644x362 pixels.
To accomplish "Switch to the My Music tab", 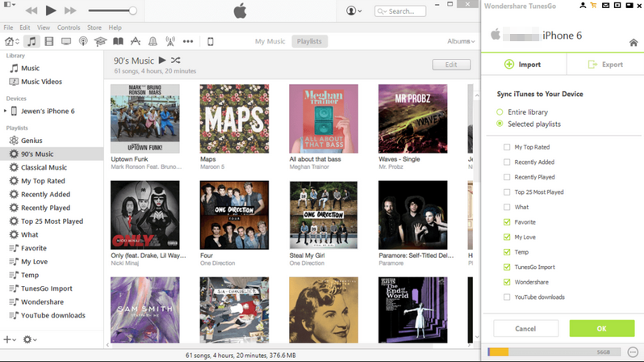I will [x=270, y=41].
